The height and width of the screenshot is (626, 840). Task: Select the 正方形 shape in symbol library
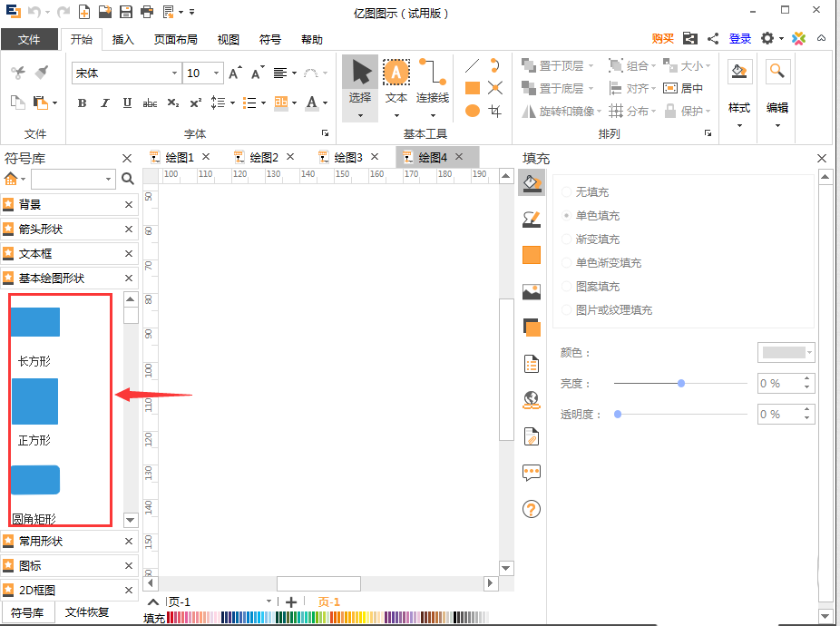[34, 402]
